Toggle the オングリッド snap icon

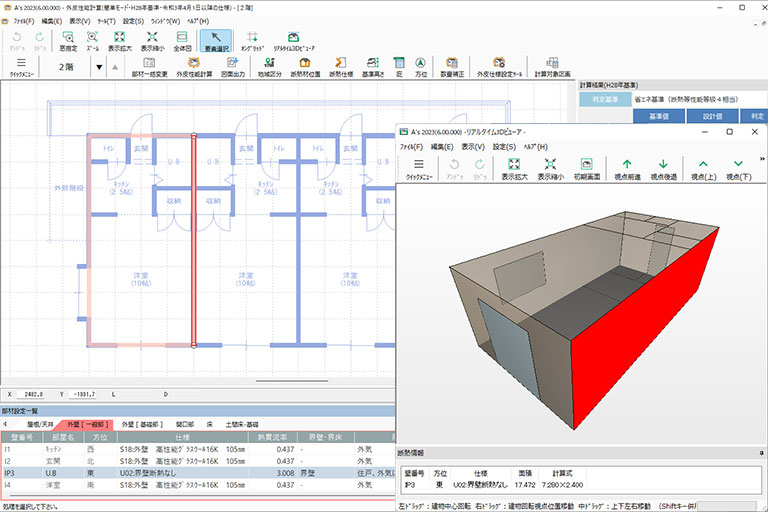(x=252, y=41)
